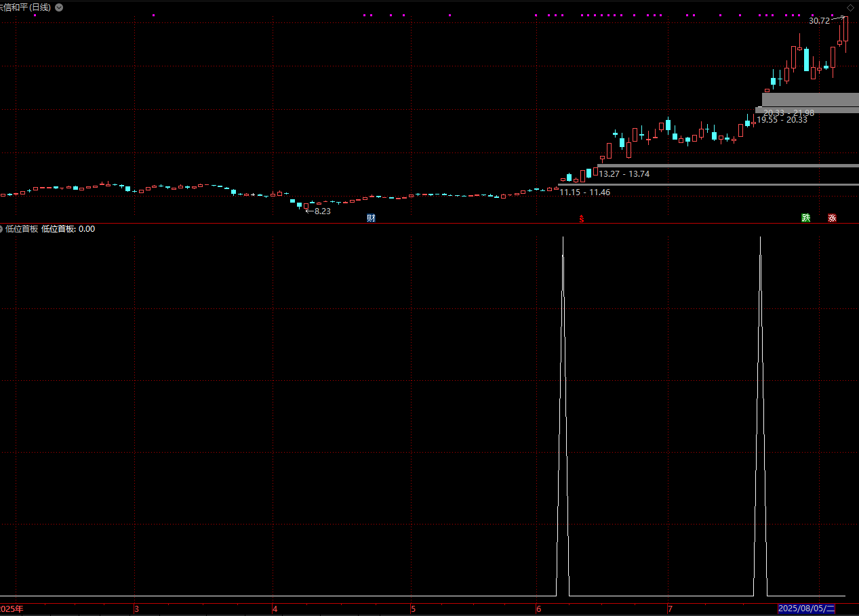Select the large gray 20.33 - 21.98 zone

(x=810, y=99)
